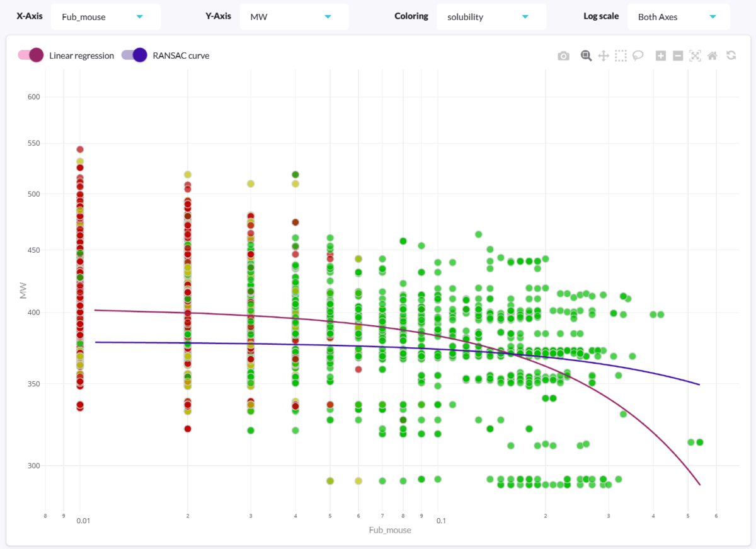The width and height of the screenshot is (756, 549).
Task: Select the zoom tool in the plot toolbar
Action: point(585,55)
